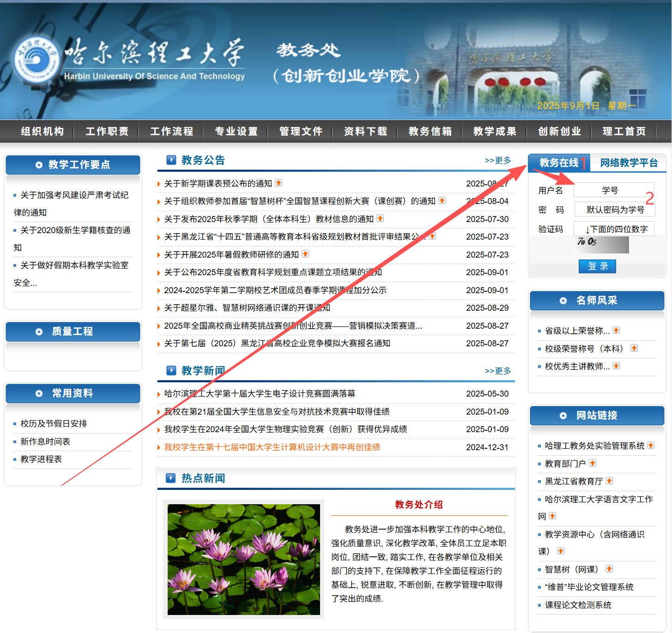Open 校历及节假日安排 link
This screenshot has width=672, height=633.
54,424
